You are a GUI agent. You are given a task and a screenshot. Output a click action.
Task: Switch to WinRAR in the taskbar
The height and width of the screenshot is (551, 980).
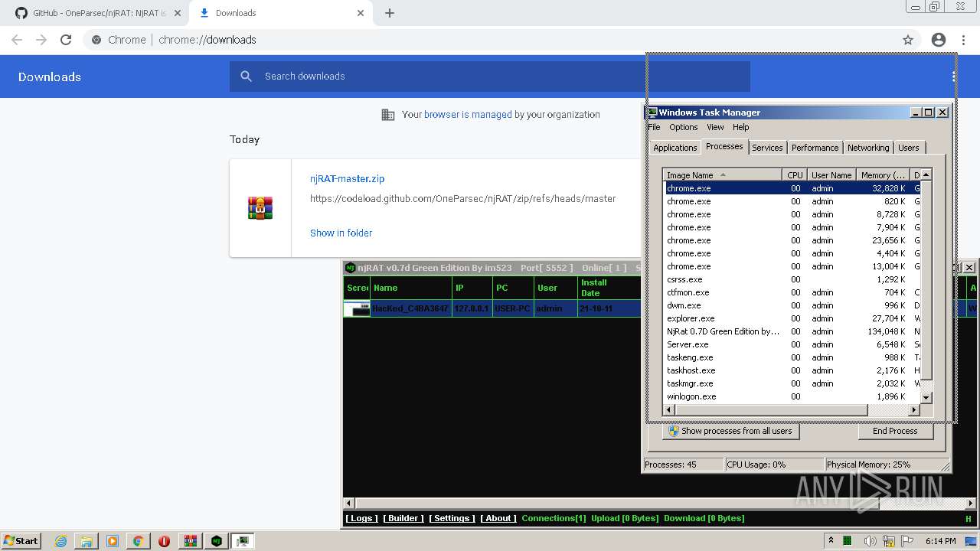pos(191,541)
